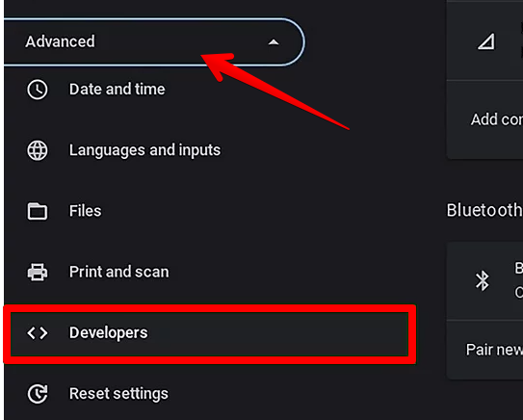The width and height of the screenshot is (523, 420).
Task: Open Print and scan settings
Action: (x=119, y=272)
